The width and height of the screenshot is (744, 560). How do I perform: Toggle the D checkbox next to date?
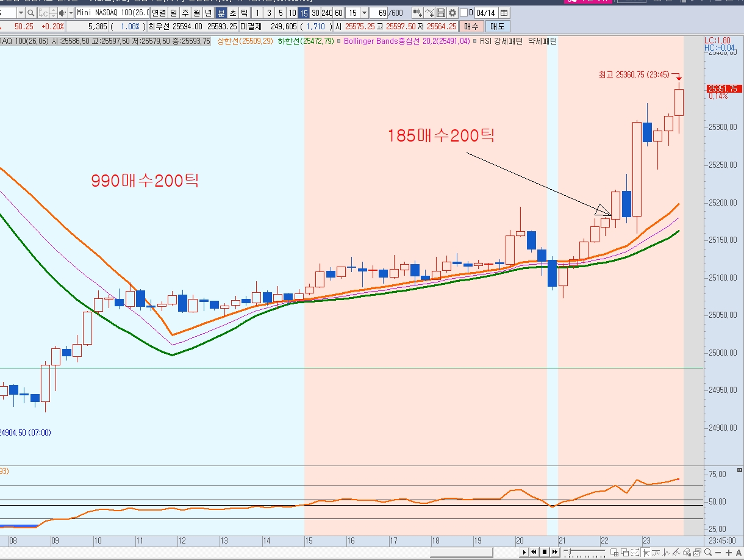tap(464, 13)
